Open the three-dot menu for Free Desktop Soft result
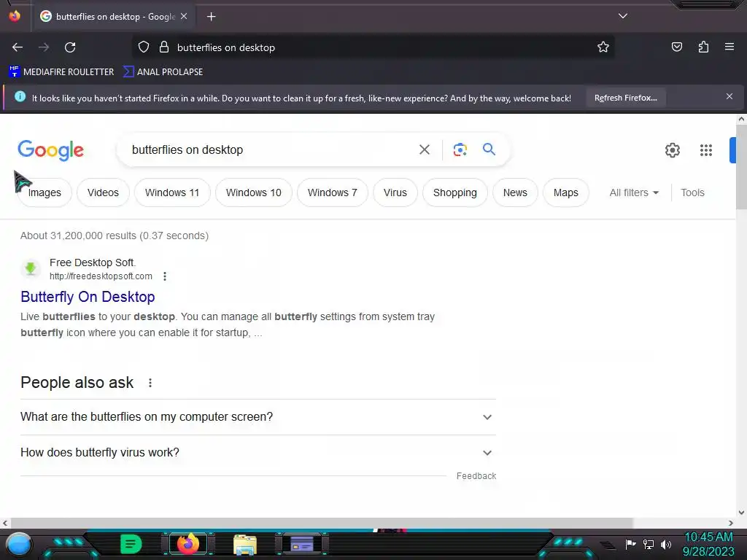The image size is (747, 560). point(165,276)
